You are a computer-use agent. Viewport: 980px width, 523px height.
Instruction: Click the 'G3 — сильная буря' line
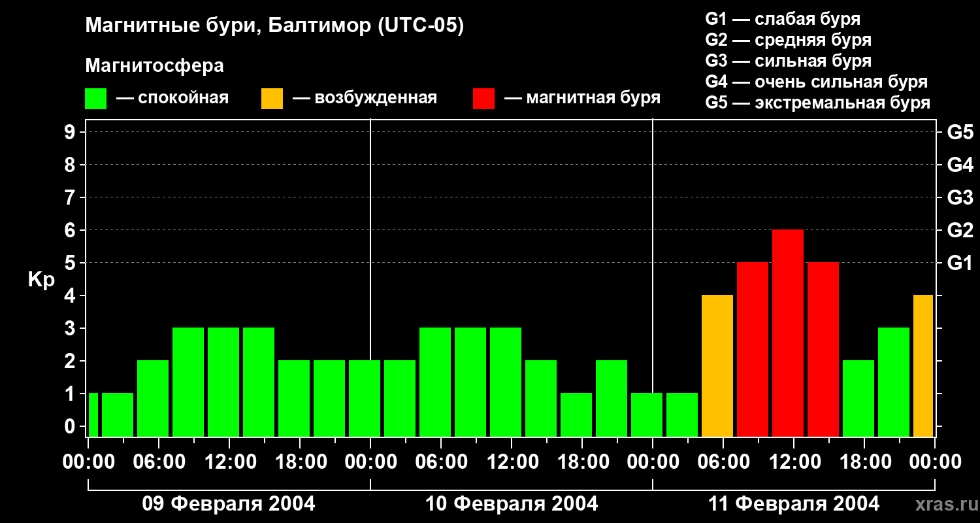click(x=789, y=61)
